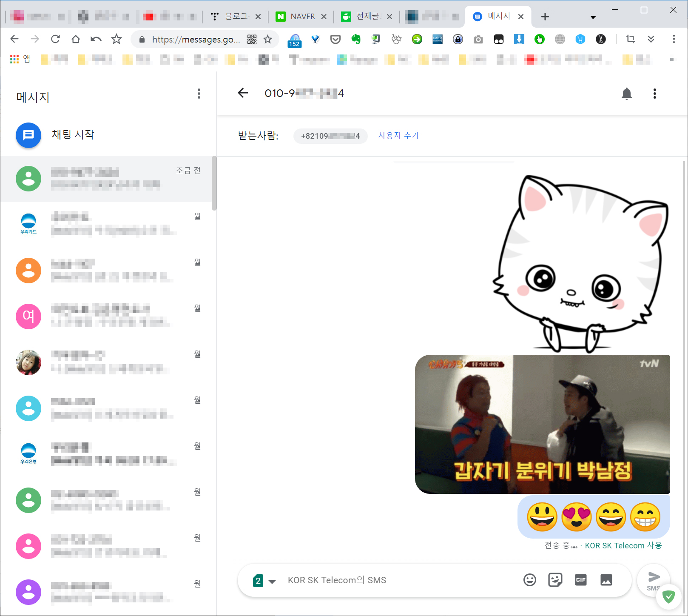Toggle the conversation notification bell
This screenshot has width=688, height=616.
point(626,94)
